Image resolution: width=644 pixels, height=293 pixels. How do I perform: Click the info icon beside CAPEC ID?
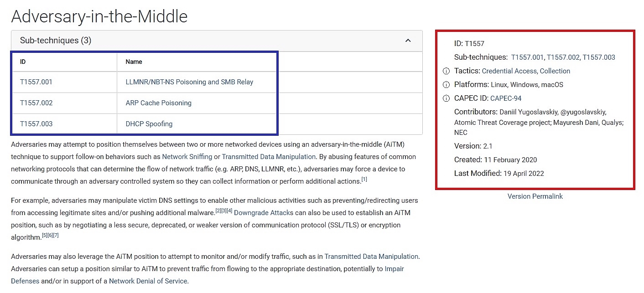(x=447, y=98)
